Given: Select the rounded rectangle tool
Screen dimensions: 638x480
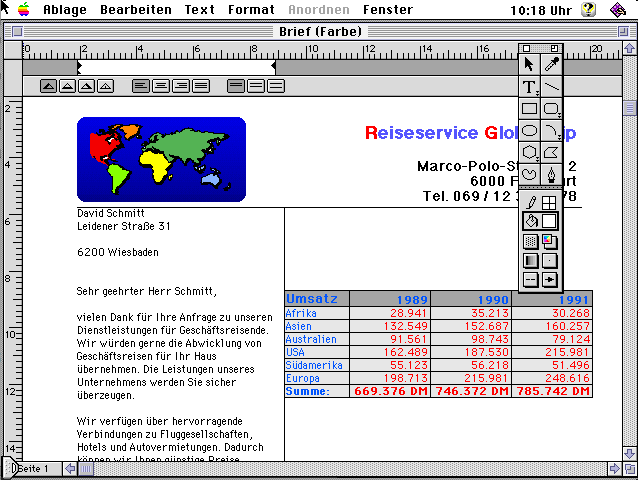Looking at the screenshot, I should tap(551, 109).
